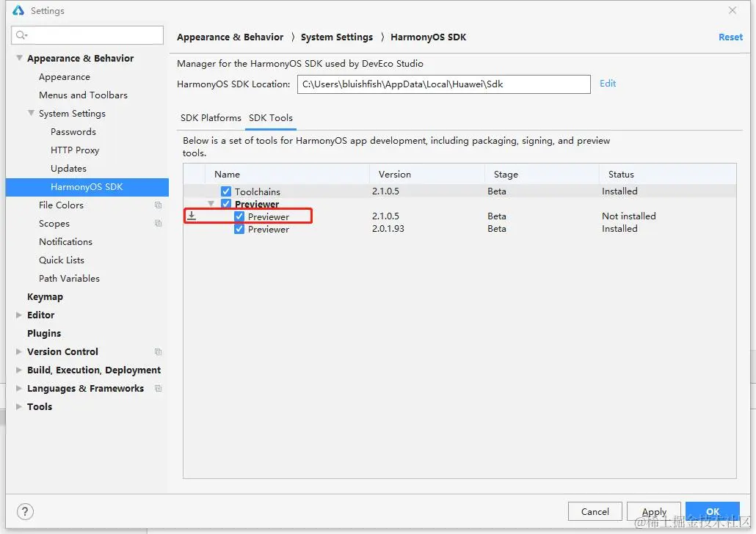The image size is (756, 534).
Task: Click the Apply button
Action: point(654,511)
